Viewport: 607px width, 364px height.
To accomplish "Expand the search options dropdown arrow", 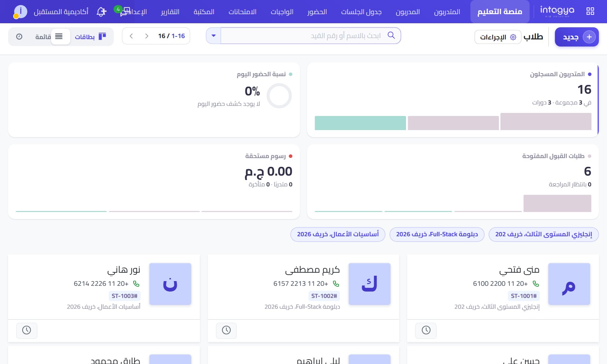I will point(213,36).
